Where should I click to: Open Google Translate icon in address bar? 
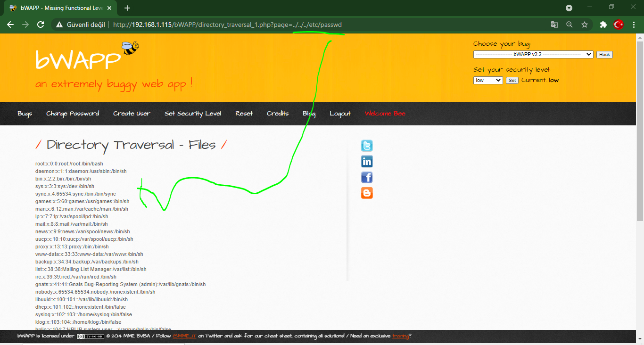pyautogui.click(x=554, y=25)
